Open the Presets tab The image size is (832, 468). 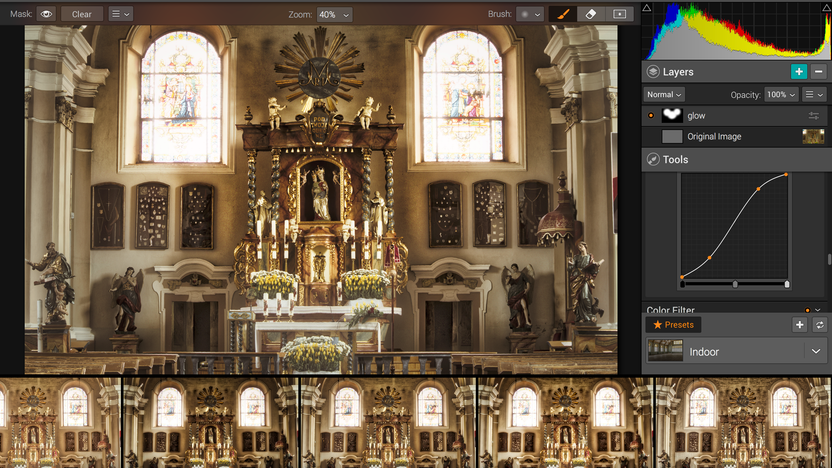pos(673,325)
